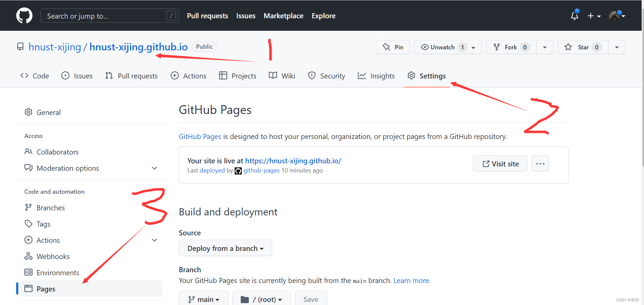Click the GitHub octocat logo
The height and width of the screenshot is (305, 644).
[24, 16]
